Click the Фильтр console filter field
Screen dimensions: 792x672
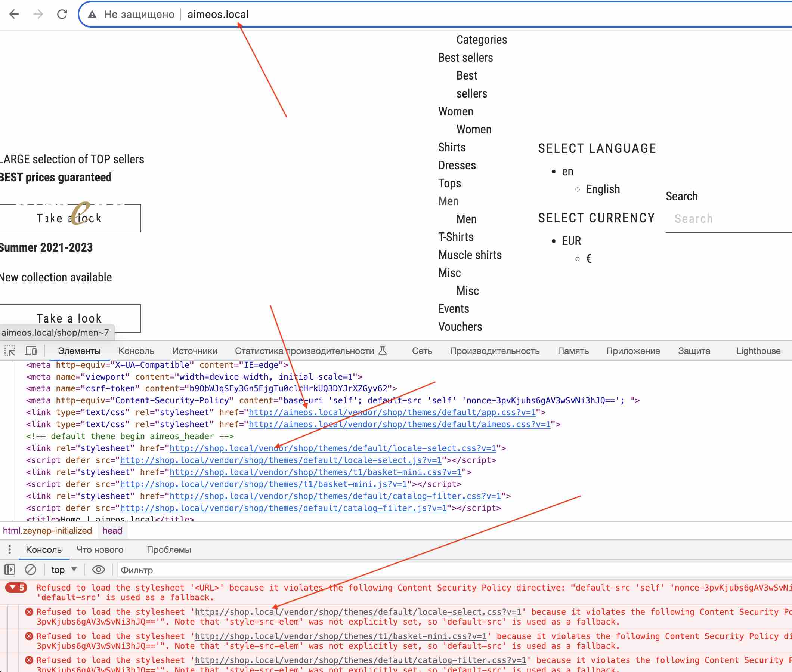click(455, 570)
